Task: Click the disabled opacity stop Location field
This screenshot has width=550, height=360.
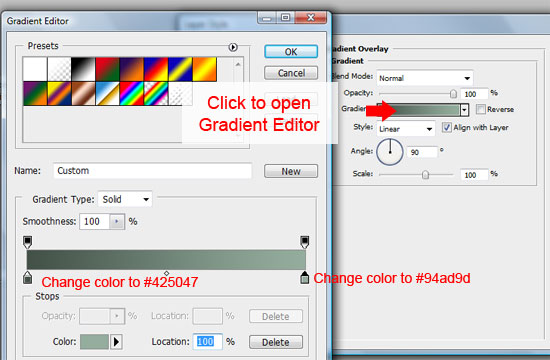Action: (x=207, y=316)
